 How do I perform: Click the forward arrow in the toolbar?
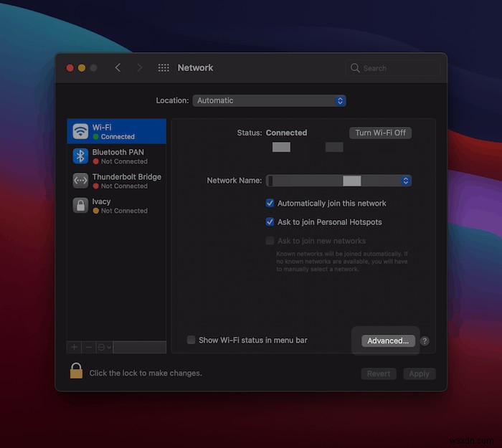(140, 68)
